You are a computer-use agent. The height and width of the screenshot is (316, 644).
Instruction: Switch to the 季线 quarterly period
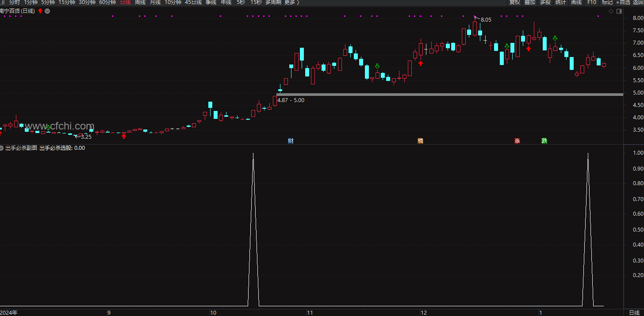pyautogui.click(x=211, y=3)
